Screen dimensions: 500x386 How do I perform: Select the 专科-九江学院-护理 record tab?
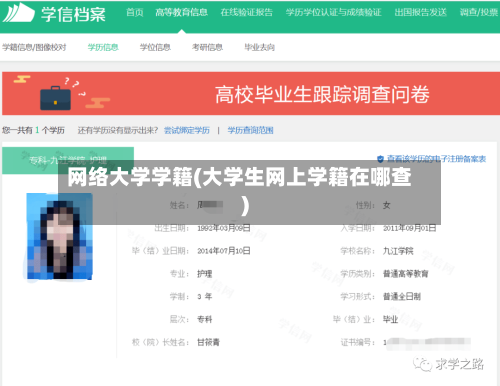[68, 160]
